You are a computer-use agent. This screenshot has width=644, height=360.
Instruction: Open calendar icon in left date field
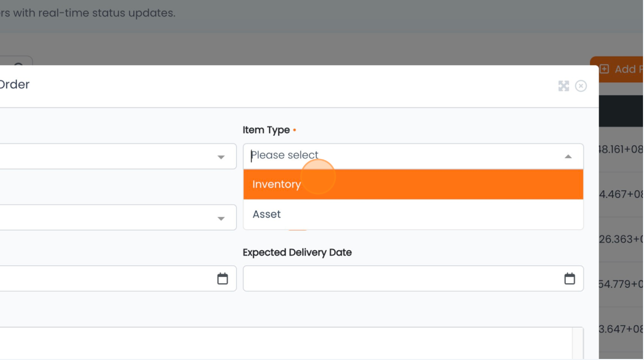pos(223,278)
